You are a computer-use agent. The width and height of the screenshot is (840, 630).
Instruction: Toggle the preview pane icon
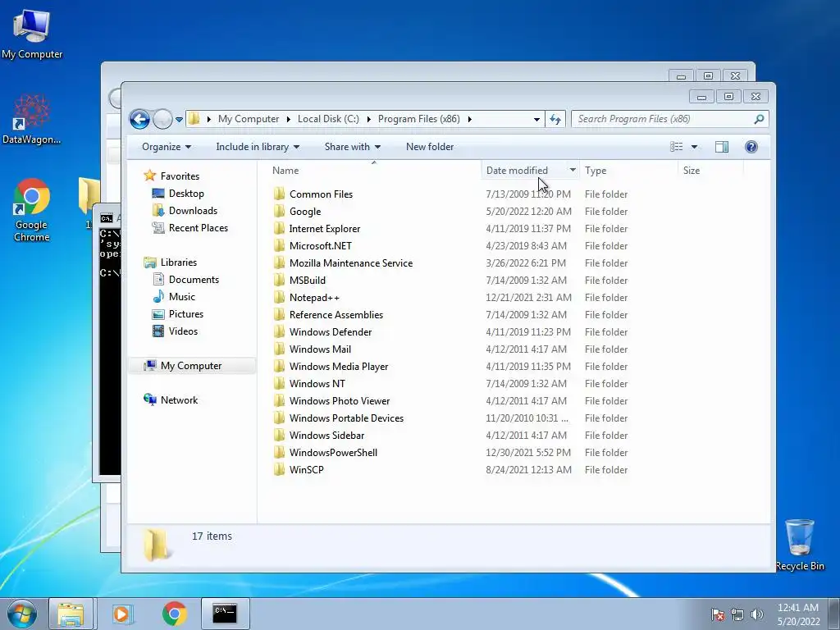(x=722, y=147)
